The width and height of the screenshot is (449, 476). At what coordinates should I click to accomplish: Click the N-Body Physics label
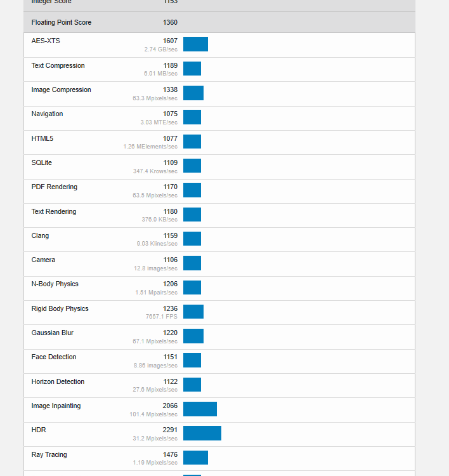click(x=55, y=284)
